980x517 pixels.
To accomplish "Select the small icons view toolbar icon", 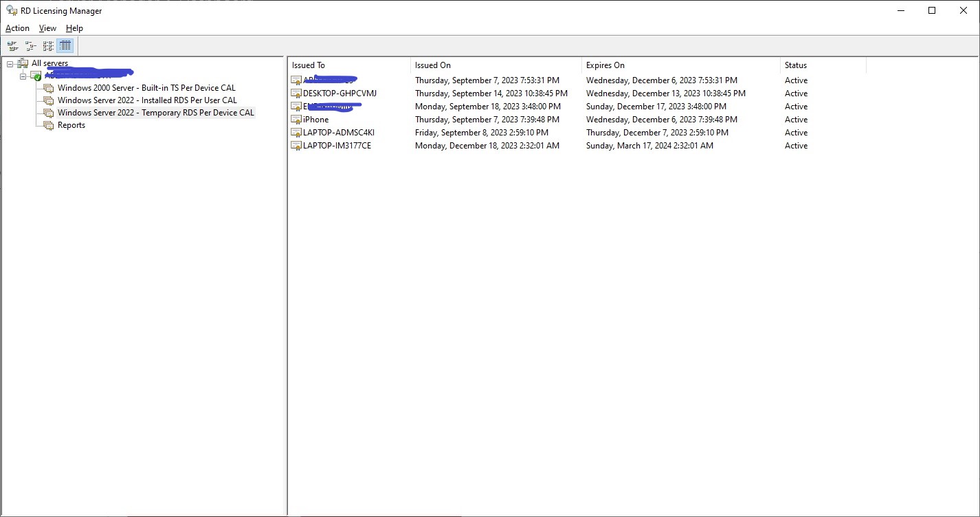I will [x=30, y=45].
